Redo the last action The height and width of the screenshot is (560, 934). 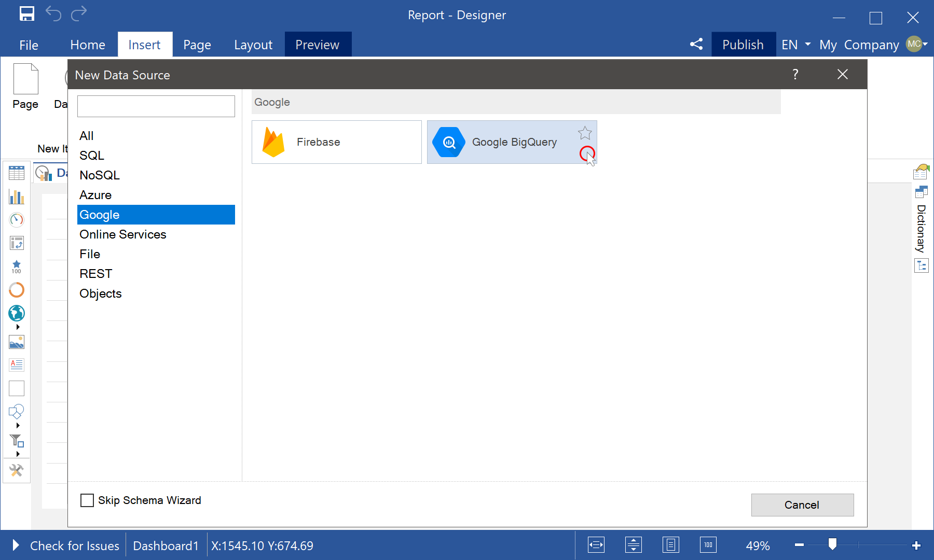(x=79, y=14)
